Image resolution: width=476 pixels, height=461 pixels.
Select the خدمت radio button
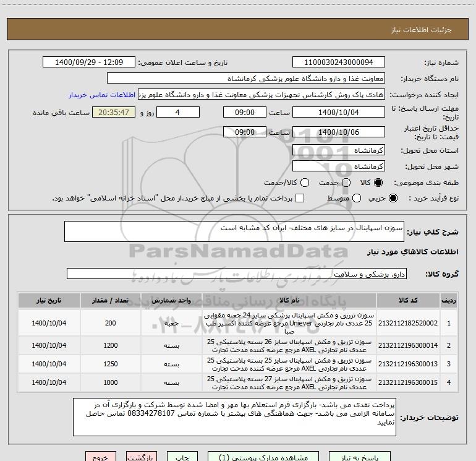click(x=346, y=183)
